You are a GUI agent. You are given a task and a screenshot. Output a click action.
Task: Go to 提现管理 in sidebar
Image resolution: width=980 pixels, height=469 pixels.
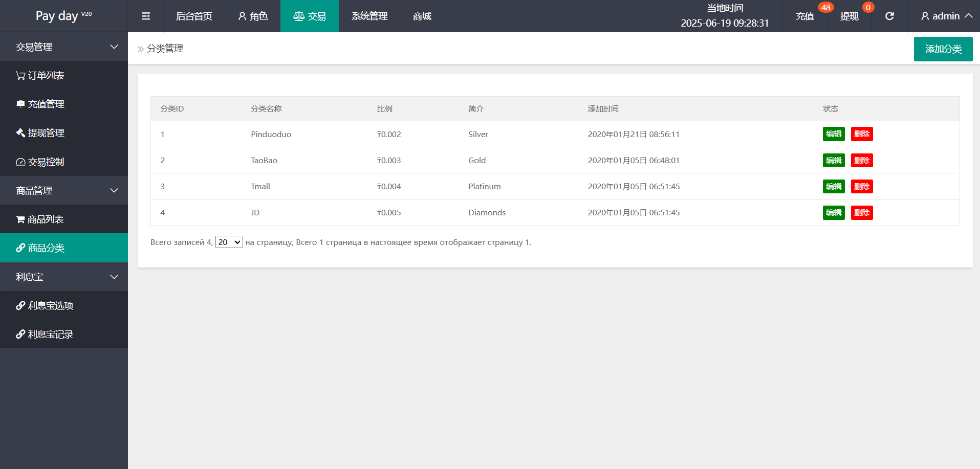coord(64,133)
